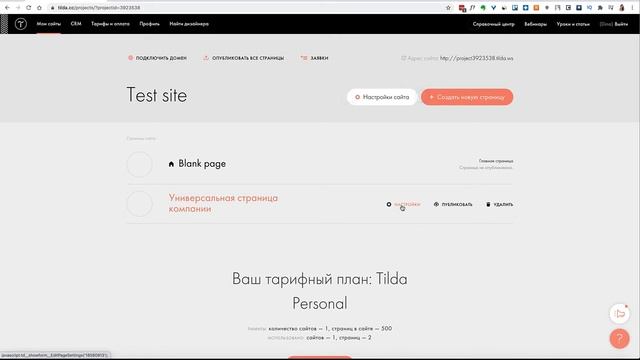This screenshot has height=360, width=640.
Task: Click eye icon of Опубликовать
Action: (436, 204)
